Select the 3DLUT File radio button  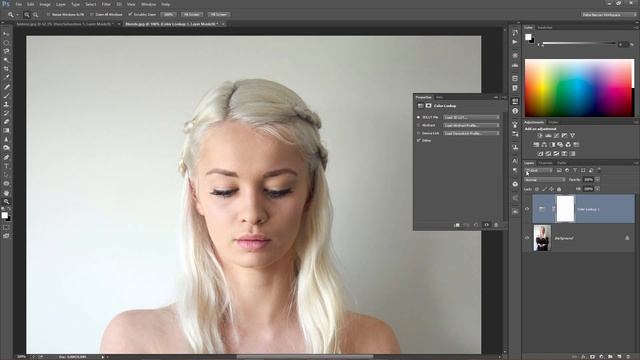click(418, 118)
